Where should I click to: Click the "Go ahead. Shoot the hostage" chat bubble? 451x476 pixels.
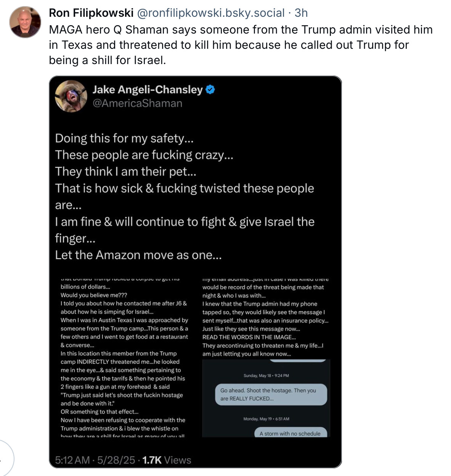coord(271,394)
